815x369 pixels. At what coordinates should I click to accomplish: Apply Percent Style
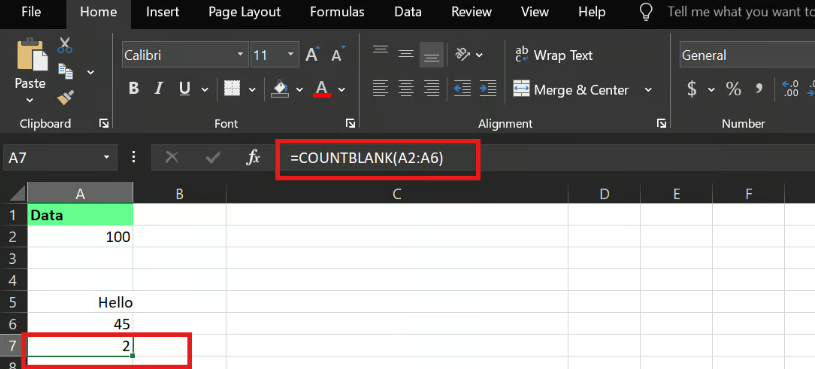pos(733,89)
